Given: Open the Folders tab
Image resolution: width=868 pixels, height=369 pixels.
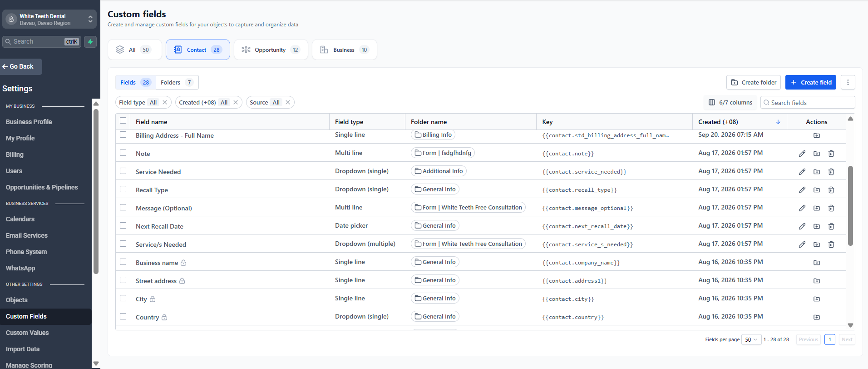Looking at the screenshot, I should [x=177, y=82].
